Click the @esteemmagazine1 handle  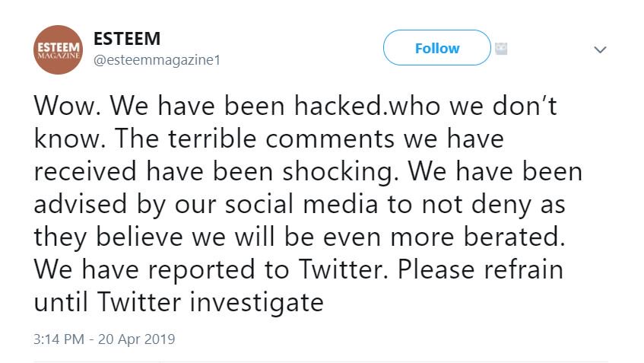pos(156,60)
